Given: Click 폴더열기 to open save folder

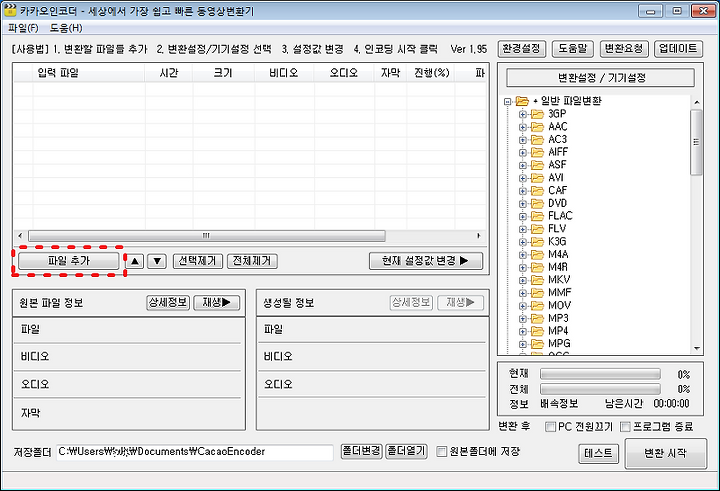Looking at the screenshot, I should 406,451.
